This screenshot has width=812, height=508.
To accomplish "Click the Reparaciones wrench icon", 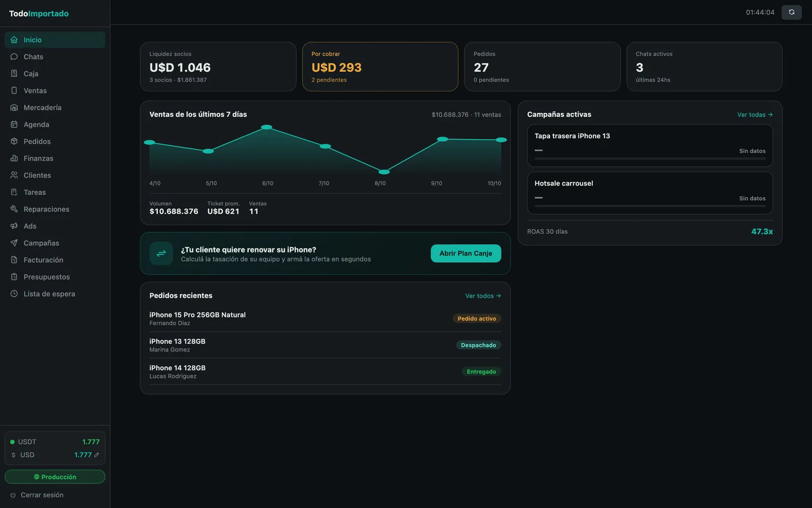I will [x=14, y=209].
